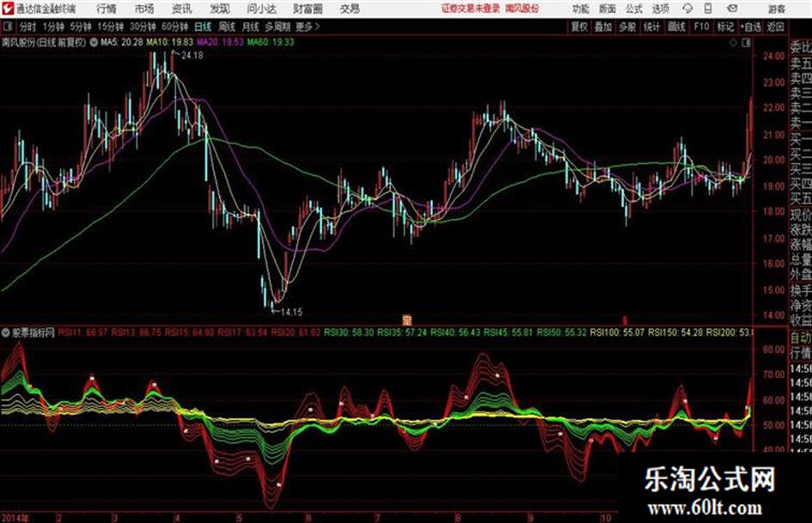Click the 返回 back button
Image resolution: width=812 pixels, height=523 pixels.
(x=775, y=27)
